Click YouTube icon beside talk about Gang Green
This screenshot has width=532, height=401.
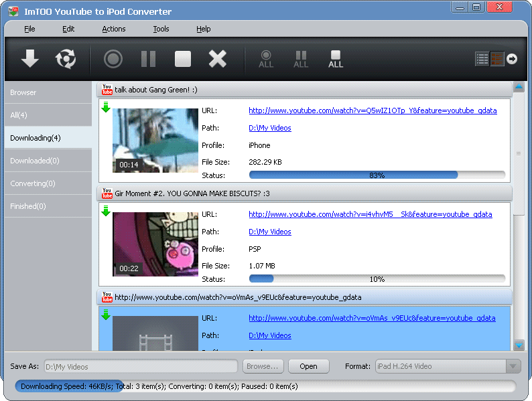tap(107, 90)
